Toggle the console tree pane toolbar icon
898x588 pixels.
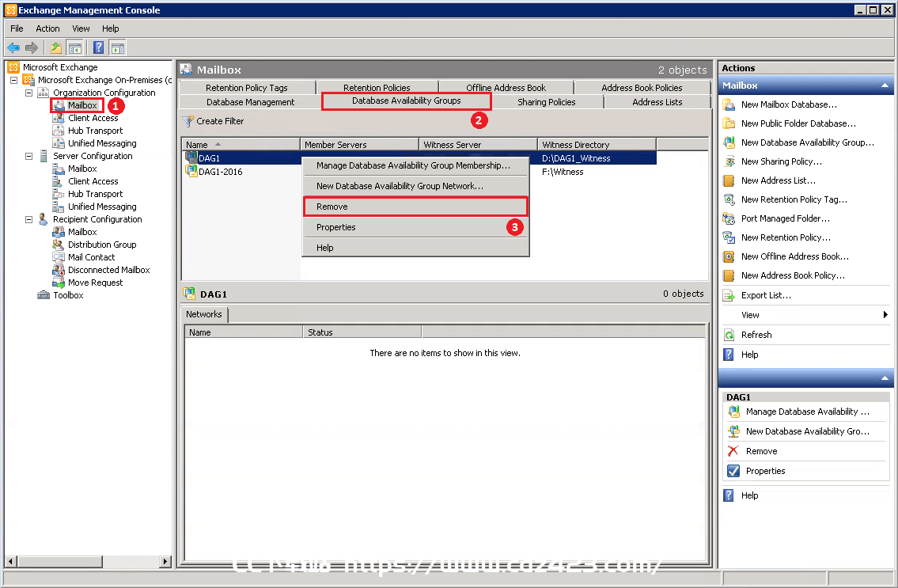point(75,47)
